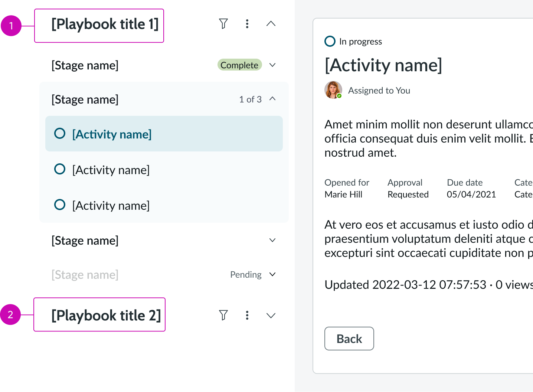Expand Playbook title 2 with the down chevron
The width and height of the screenshot is (533, 392).
pos(271,316)
